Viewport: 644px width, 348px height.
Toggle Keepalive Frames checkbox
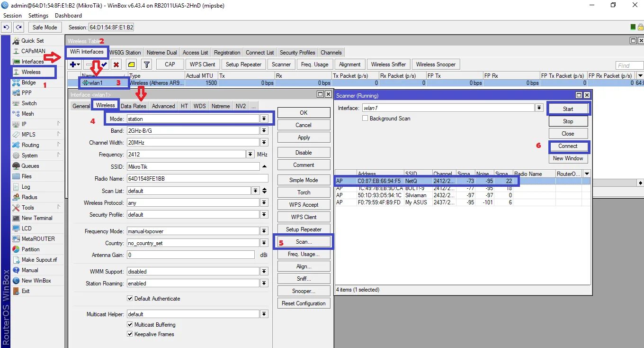tap(130, 334)
